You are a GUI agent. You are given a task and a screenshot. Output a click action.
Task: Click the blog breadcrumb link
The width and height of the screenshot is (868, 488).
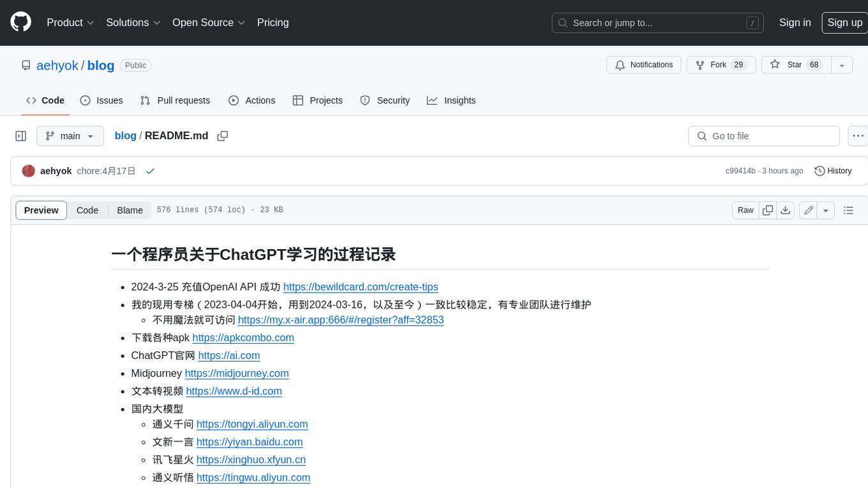[x=125, y=135]
